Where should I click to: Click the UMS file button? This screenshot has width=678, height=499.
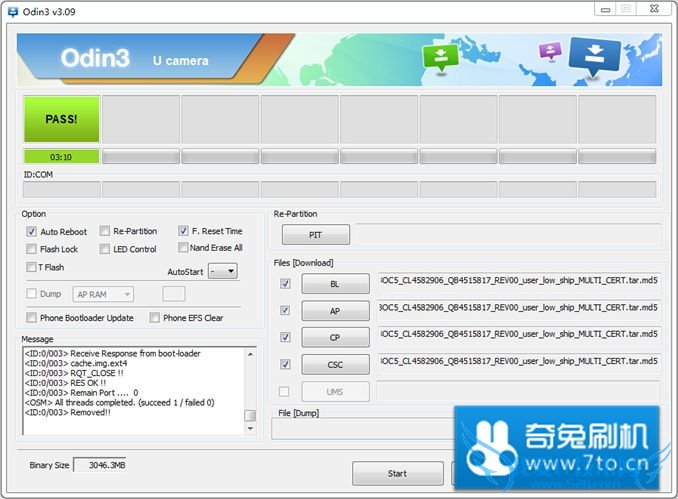336,392
